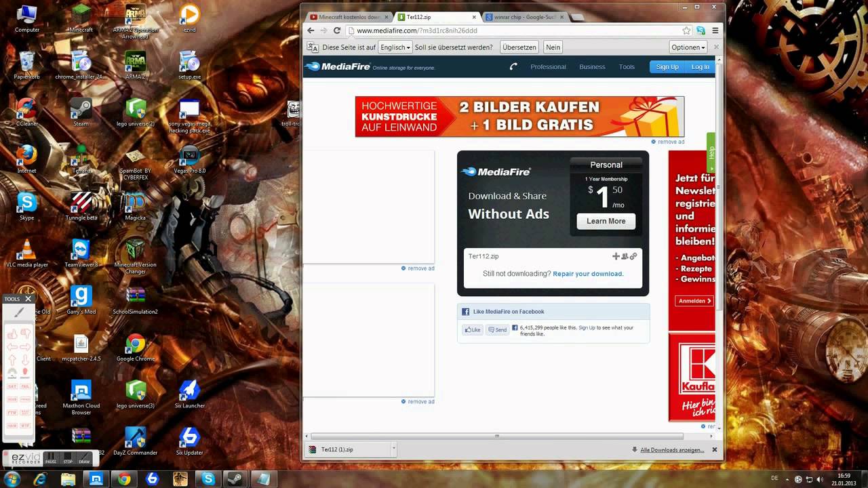Open Minecraft desktop shortcut
The height and width of the screenshot is (488, 868).
[x=81, y=19]
